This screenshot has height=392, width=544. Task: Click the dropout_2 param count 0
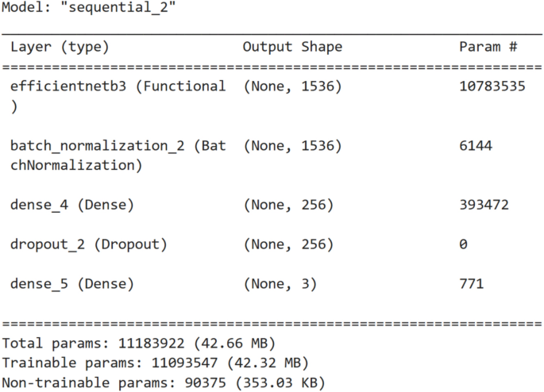click(x=463, y=244)
